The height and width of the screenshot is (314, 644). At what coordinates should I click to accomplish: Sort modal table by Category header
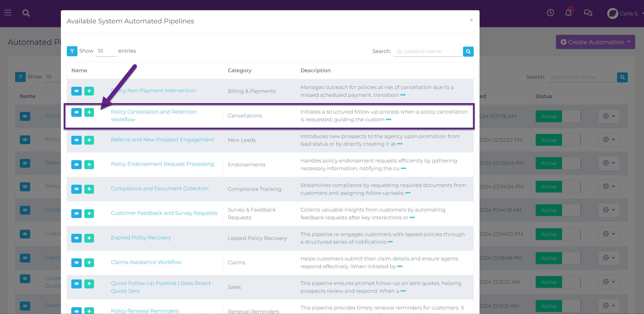click(239, 71)
